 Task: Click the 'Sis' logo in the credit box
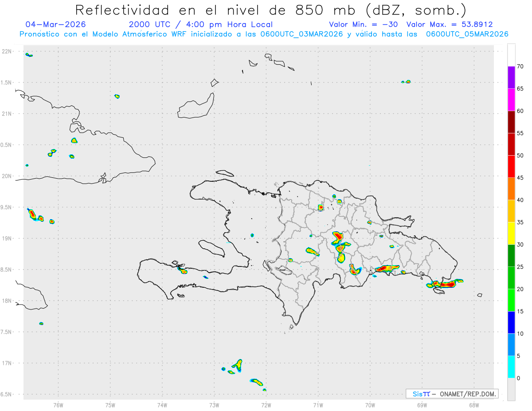(421, 394)
